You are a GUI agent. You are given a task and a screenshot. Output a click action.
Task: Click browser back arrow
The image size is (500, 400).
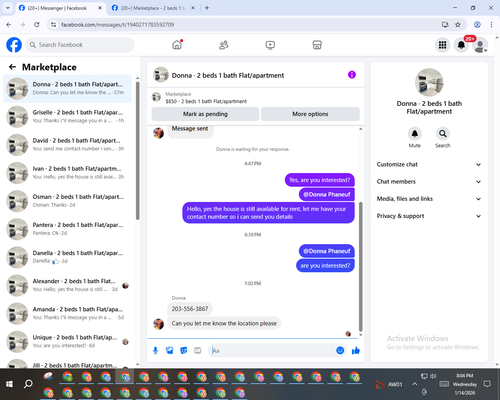coord(9,25)
